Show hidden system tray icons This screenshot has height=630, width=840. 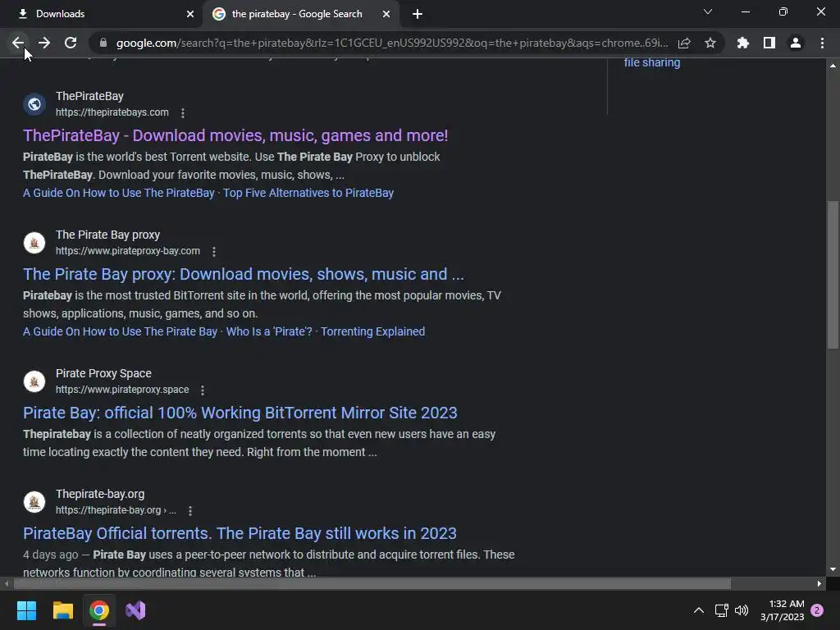click(x=699, y=610)
